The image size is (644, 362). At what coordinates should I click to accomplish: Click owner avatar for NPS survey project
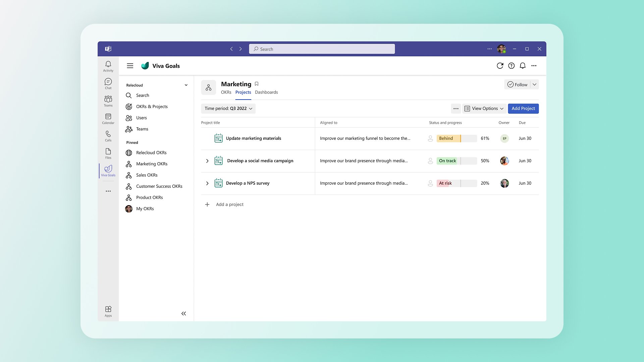pos(504,183)
